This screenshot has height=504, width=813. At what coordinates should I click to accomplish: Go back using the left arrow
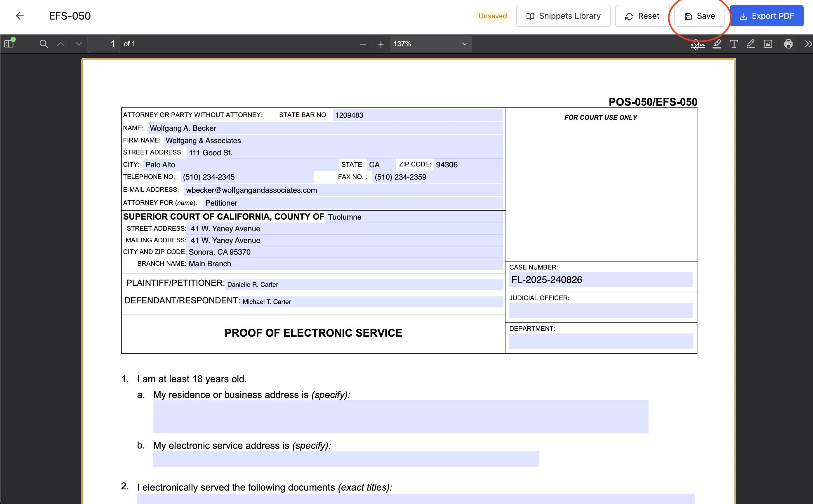pos(20,16)
